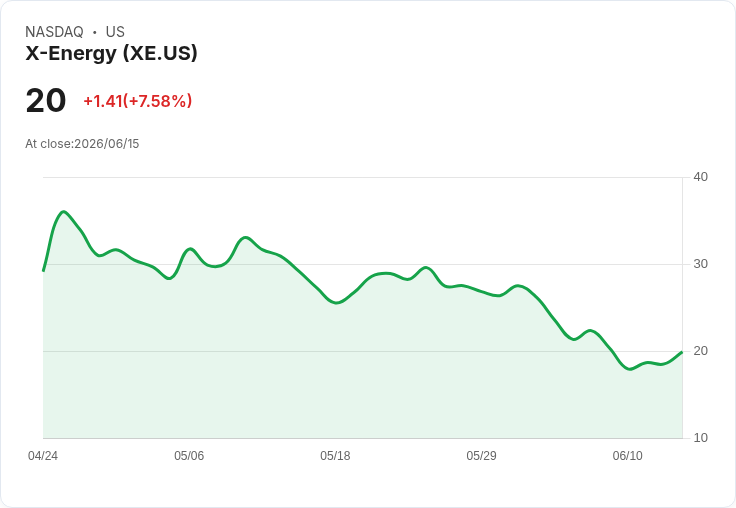Click the final endpoint of the price line
Viewport: 736px width, 508px height.
click(682, 352)
